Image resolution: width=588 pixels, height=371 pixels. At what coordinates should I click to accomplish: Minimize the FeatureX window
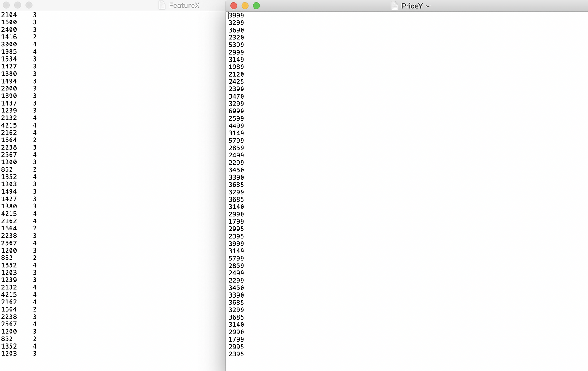point(17,5)
